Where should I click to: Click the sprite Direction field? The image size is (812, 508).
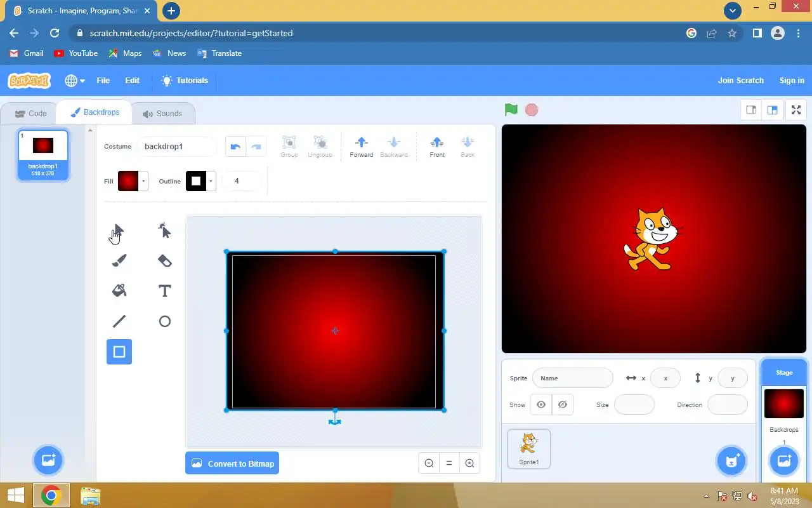click(x=728, y=404)
